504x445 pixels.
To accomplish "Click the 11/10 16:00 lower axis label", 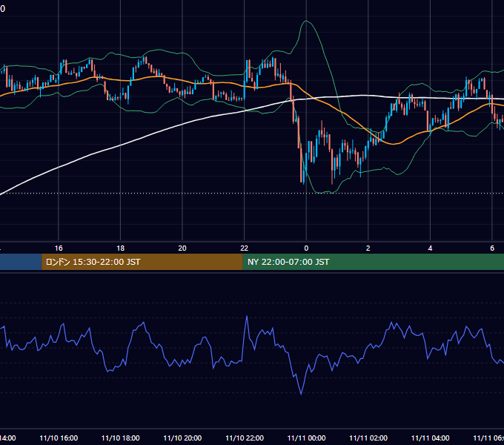I will 59,438.
